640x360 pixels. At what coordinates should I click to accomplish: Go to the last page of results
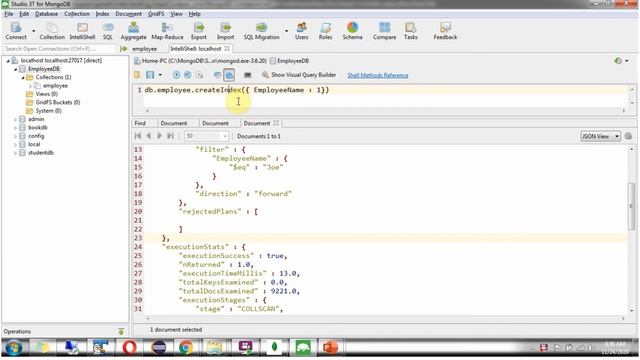171,136
